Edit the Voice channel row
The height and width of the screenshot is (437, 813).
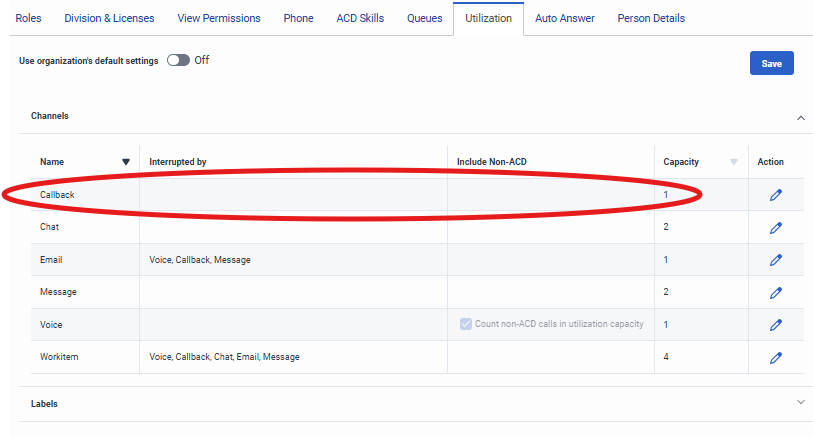tap(776, 325)
